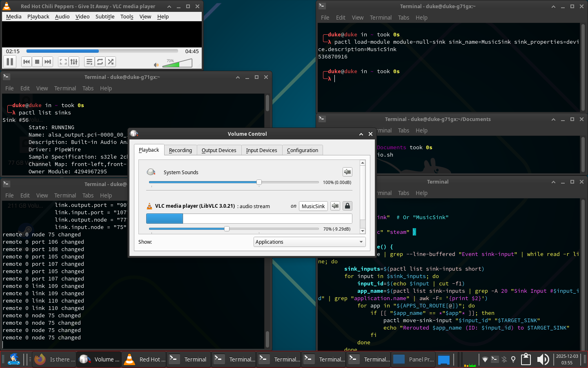Screen dimensions: 588x368
Task: Go to previous track in VLC
Action: pyautogui.click(x=27, y=62)
